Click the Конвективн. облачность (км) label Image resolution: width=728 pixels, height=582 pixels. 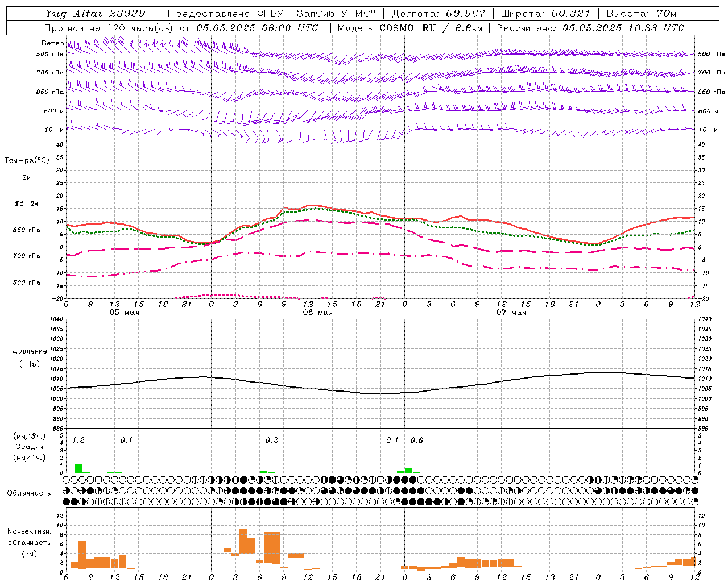coord(30,542)
